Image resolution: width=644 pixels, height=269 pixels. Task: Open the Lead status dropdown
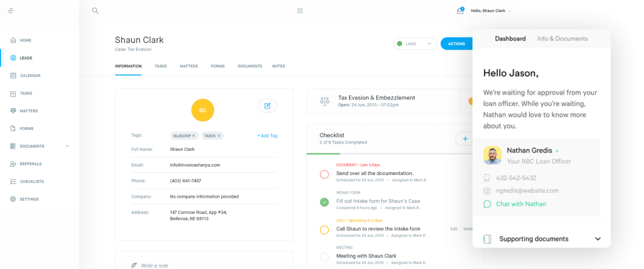(415, 44)
